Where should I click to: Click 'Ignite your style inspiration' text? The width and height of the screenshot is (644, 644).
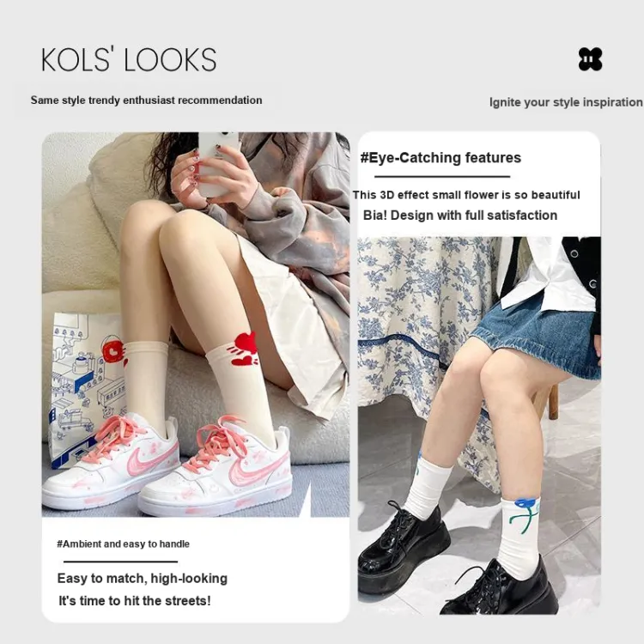tap(566, 102)
